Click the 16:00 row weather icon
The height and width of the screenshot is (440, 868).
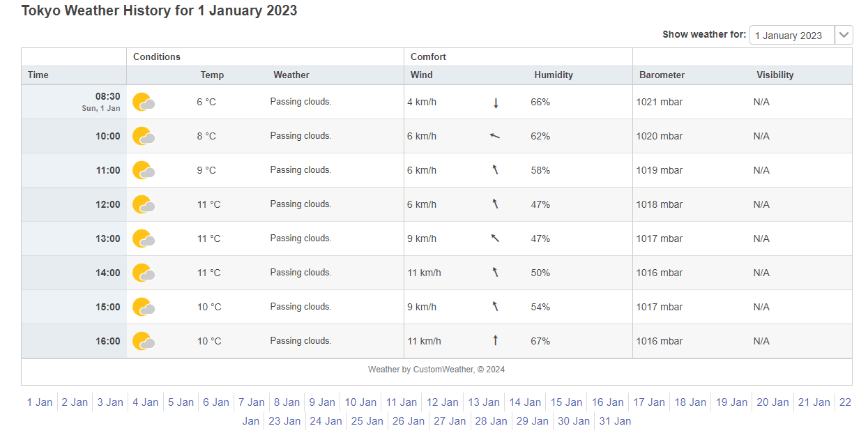click(144, 341)
